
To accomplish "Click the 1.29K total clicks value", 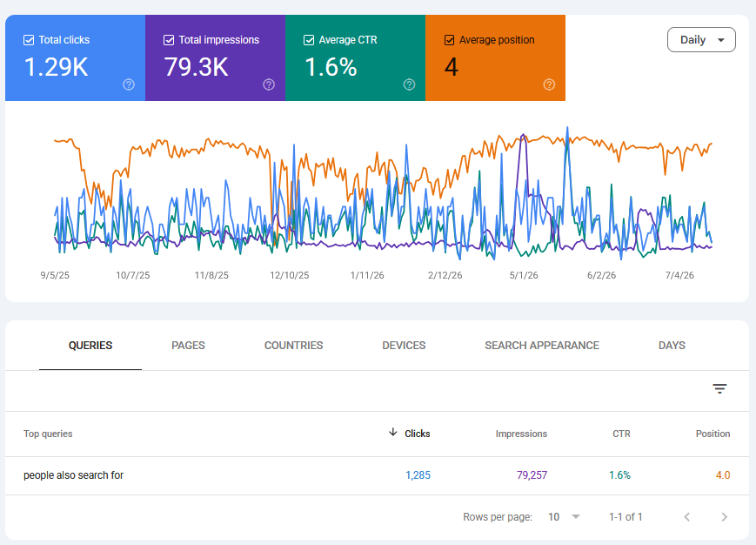I will (x=56, y=67).
